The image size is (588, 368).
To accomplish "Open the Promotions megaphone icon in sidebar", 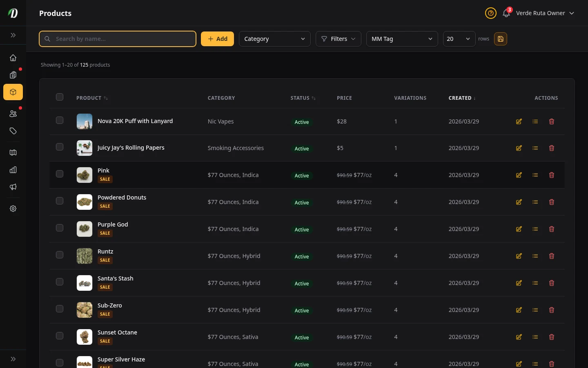I will click(13, 187).
